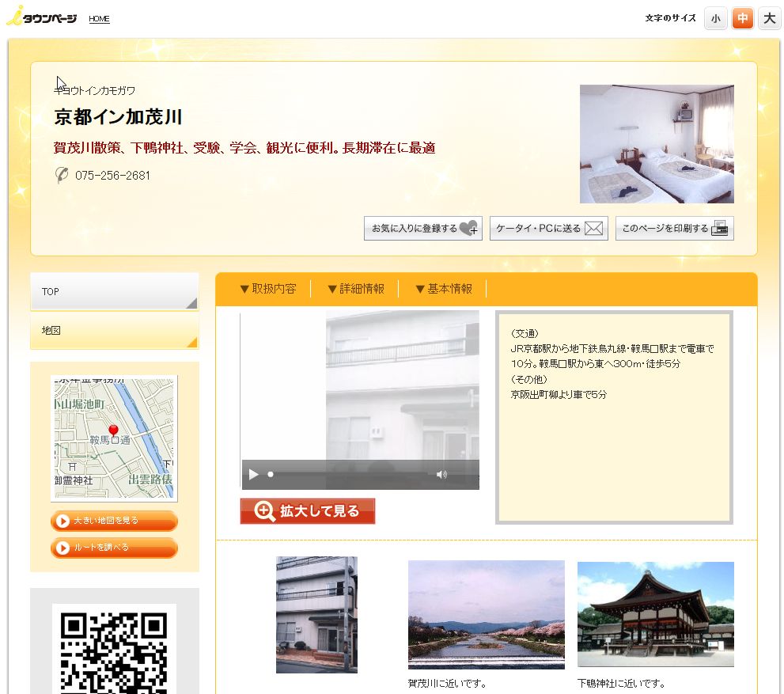The image size is (784, 694).
Task: Jump to 基本情報 section
Action: click(443, 289)
